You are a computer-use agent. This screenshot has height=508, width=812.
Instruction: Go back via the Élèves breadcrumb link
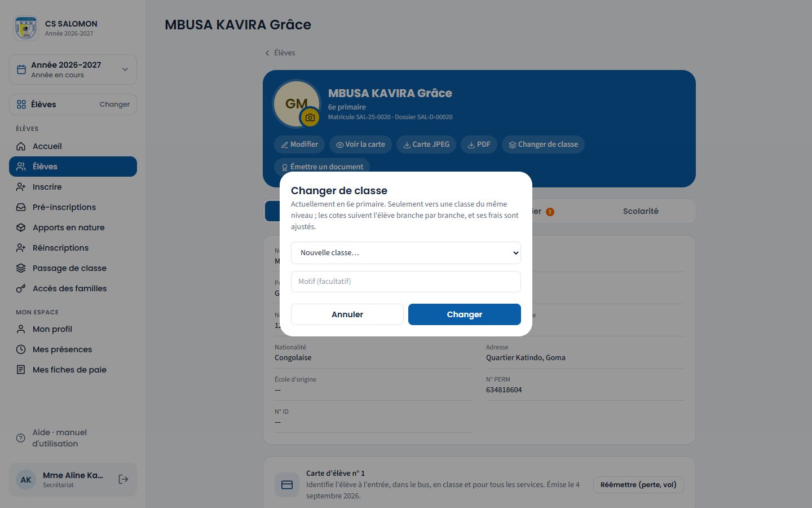[280, 52]
